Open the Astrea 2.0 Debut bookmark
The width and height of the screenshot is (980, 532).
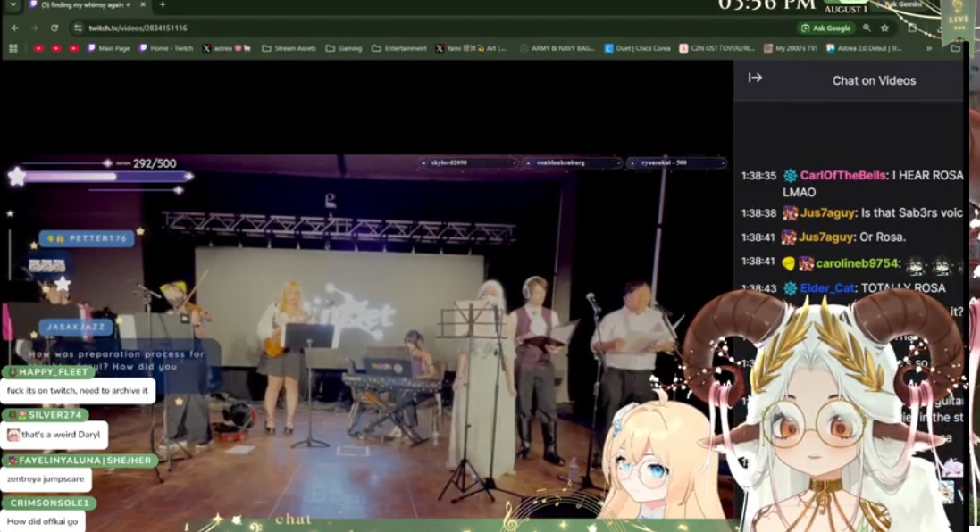click(x=865, y=48)
